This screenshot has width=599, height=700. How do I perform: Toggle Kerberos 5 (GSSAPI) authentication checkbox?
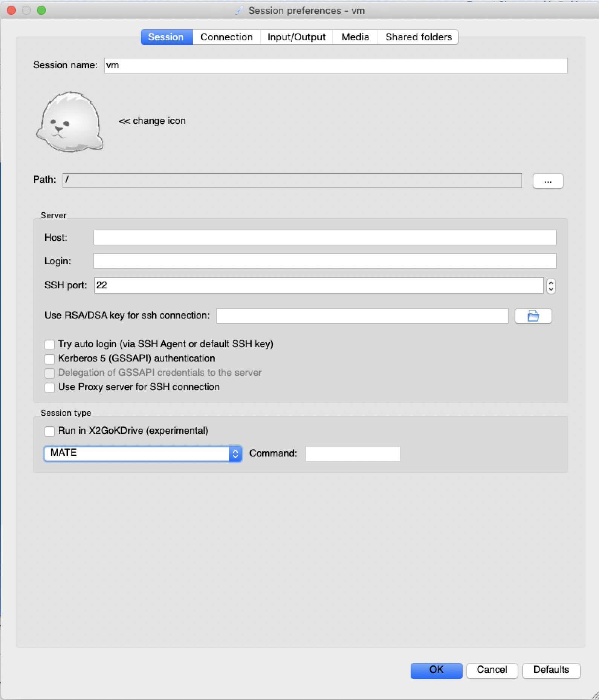point(50,359)
